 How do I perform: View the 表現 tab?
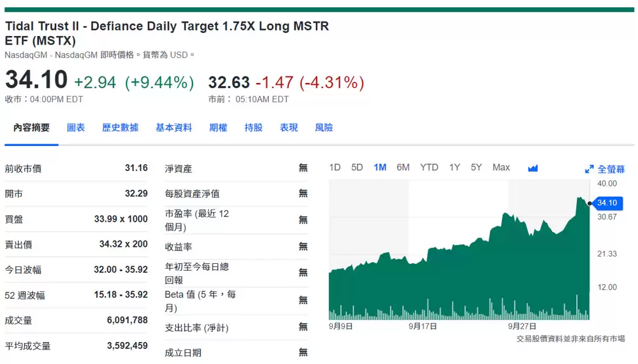289,128
